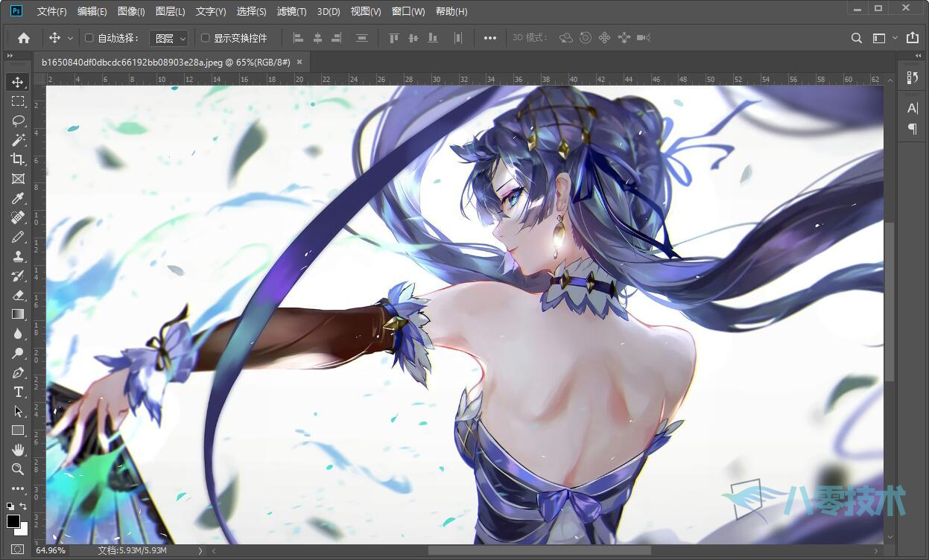Click the background color swatch
This screenshot has width=929, height=560.
coord(24,530)
